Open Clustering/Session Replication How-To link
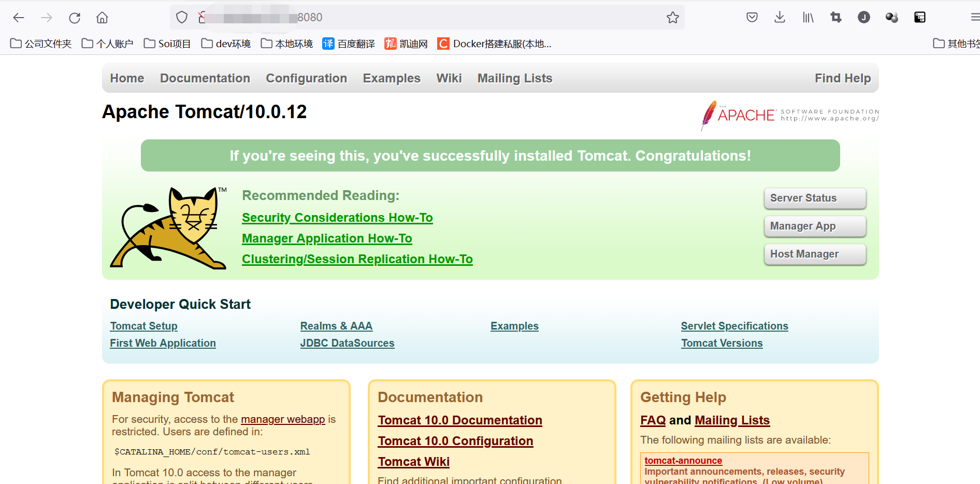 click(x=357, y=259)
